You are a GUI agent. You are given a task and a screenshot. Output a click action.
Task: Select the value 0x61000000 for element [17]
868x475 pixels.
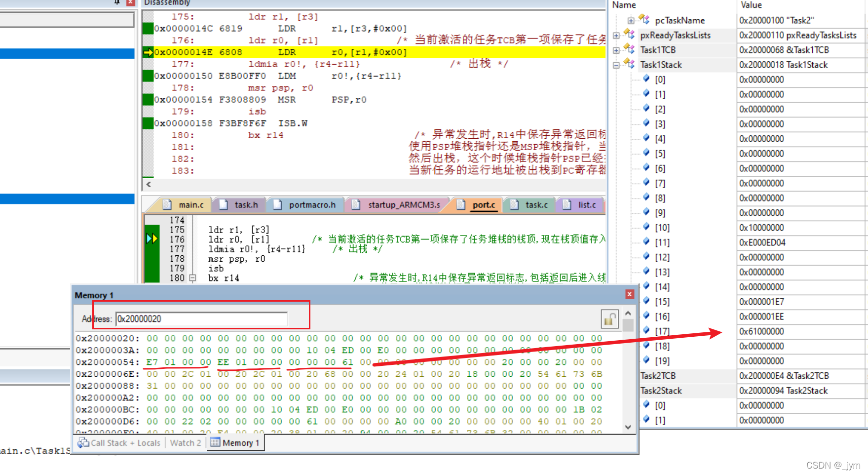click(x=761, y=331)
